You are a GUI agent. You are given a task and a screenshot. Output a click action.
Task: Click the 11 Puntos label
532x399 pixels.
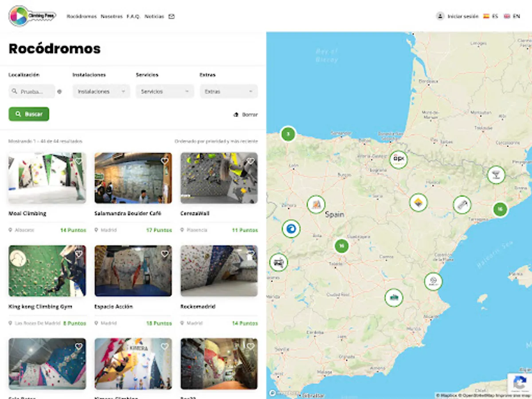click(x=245, y=230)
